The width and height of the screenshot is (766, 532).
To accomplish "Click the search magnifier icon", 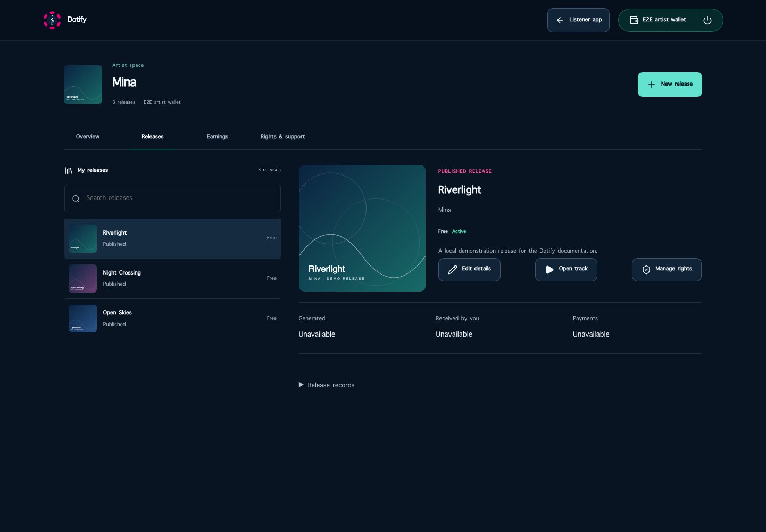I will [x=76, y=198].
